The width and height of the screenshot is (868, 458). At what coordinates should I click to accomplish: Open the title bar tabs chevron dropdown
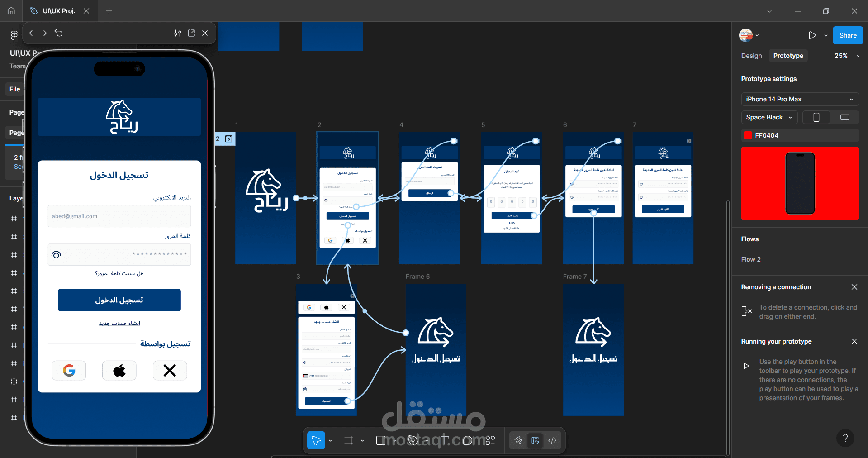769,11
